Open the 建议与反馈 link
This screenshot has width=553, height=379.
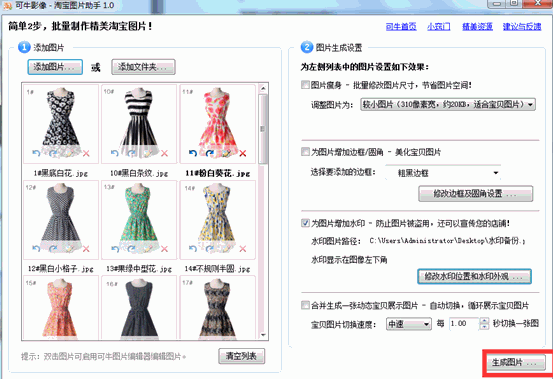(x=522, y=26)
